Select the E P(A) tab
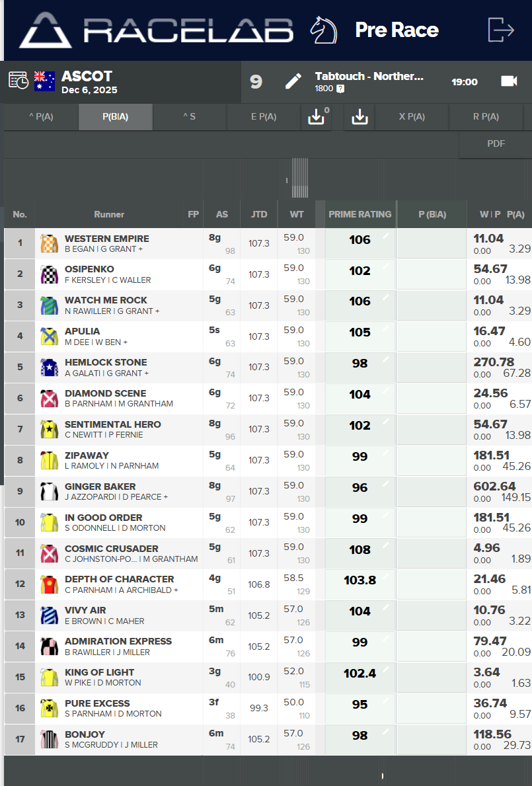This screenshot has height=786, width=532. tap(264, 117)
